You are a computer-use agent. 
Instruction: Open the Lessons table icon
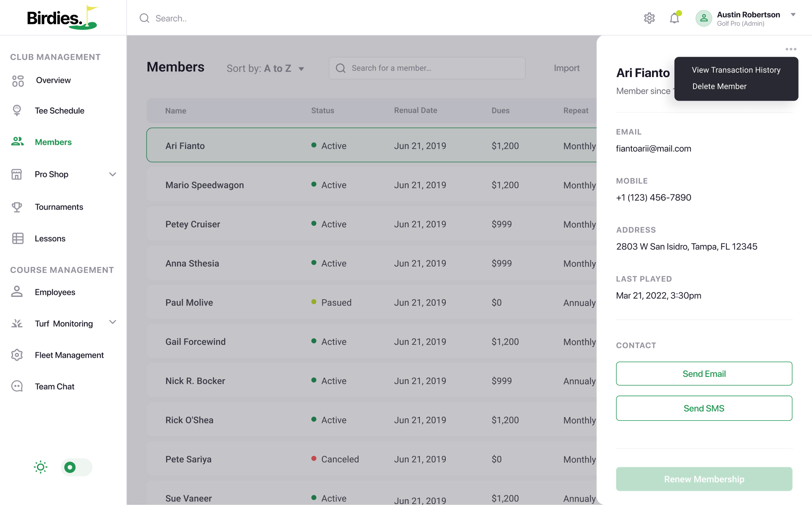pyautogui.click(x=18, y=239)
